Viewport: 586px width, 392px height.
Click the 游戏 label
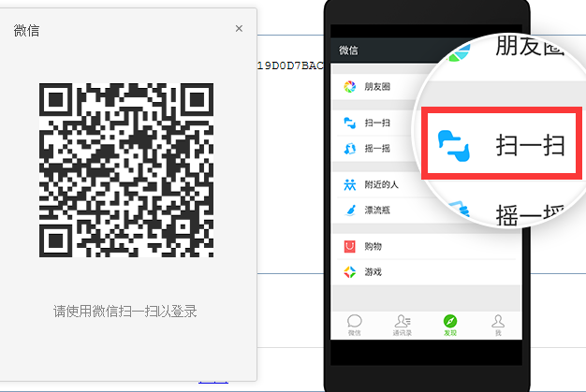[373, 272]
